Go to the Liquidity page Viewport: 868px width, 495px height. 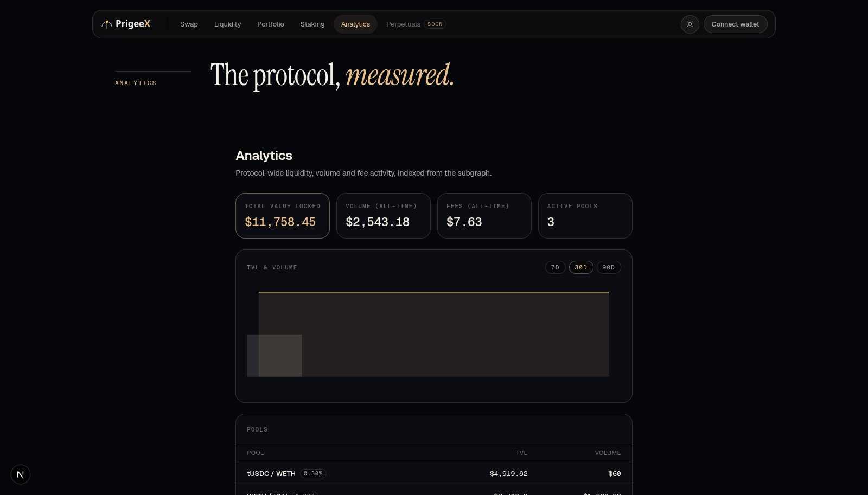point(227,24)
